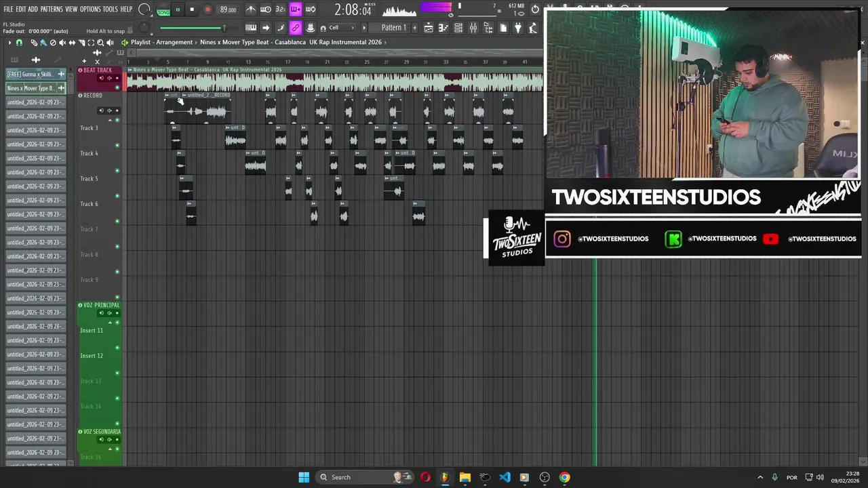This screenshot has width=868, height=488.
Task: Open the playlist options arrow menu
Action: (9, 42)
